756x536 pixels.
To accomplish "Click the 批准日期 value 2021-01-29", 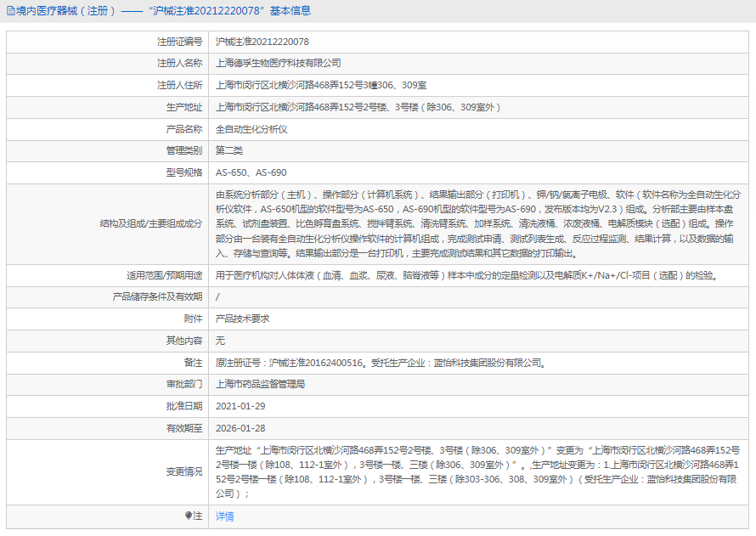I will (241, 406).
